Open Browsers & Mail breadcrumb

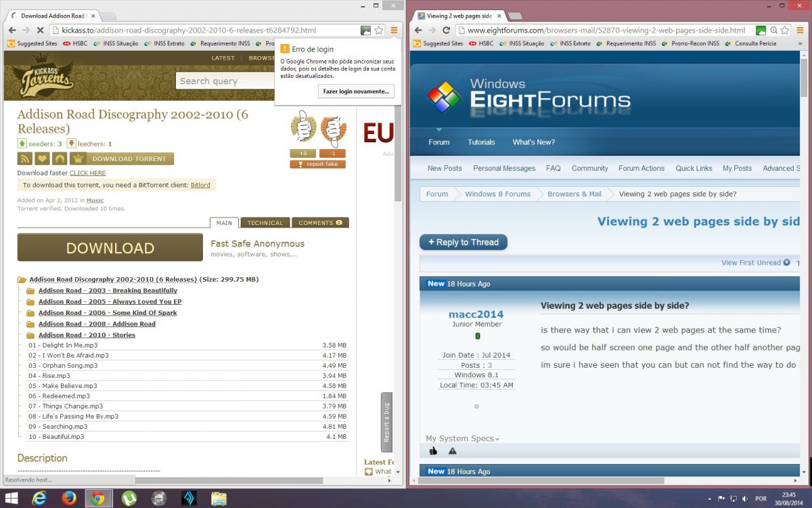pos(574,194)
